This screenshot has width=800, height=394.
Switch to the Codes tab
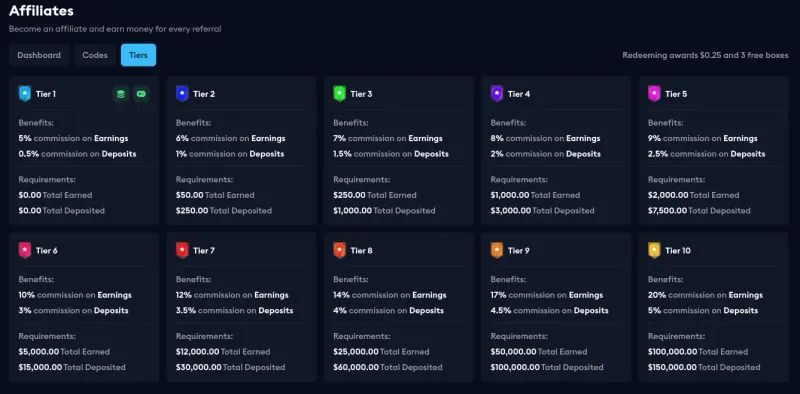(x=95, y=55)
